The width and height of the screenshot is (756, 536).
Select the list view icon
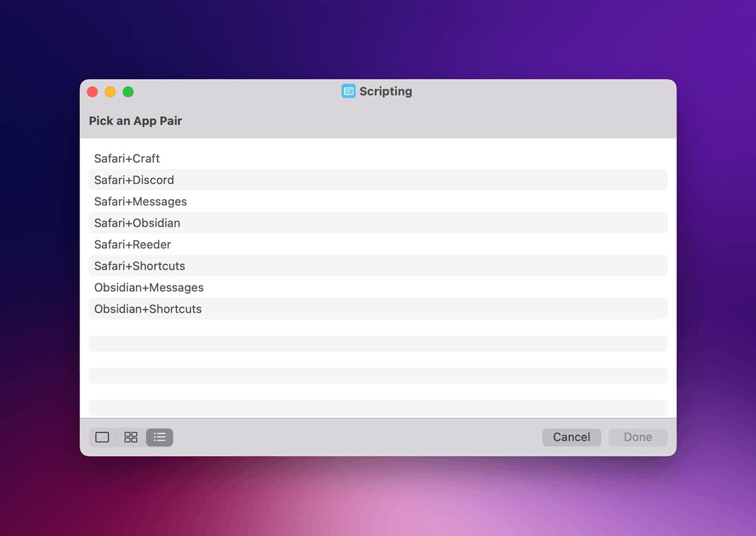click(159, 437)
